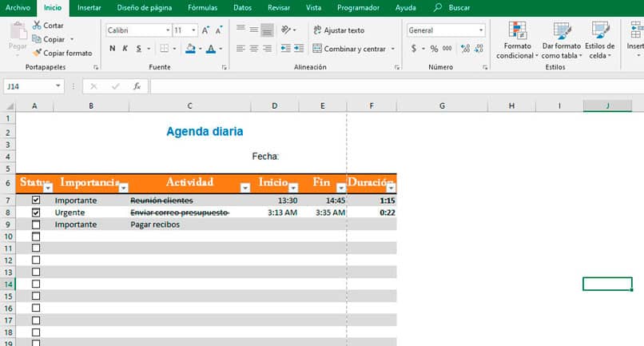644x346 pixels.
Task: Check the checkbox in row 10
Action: click(x=36, y=237)
